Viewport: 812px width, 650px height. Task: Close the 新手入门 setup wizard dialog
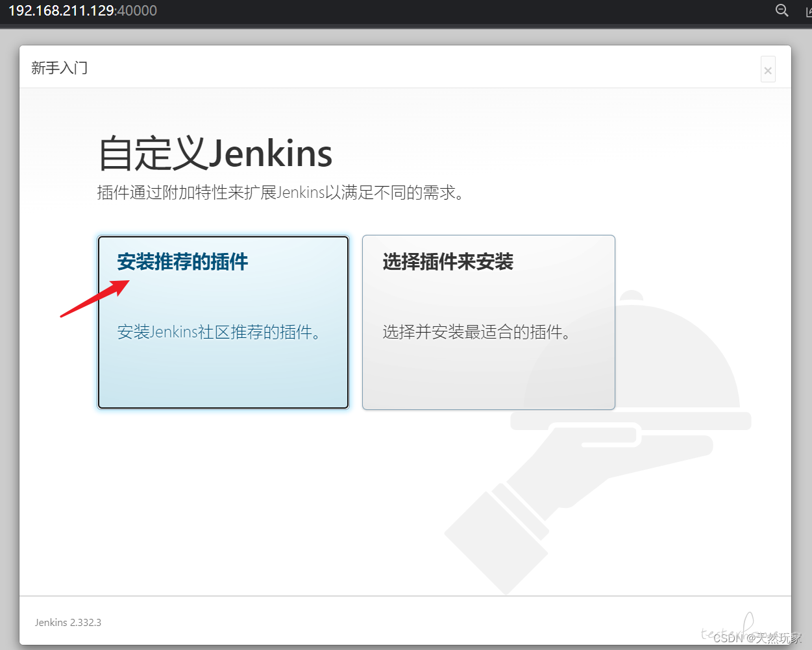[768, 70]
